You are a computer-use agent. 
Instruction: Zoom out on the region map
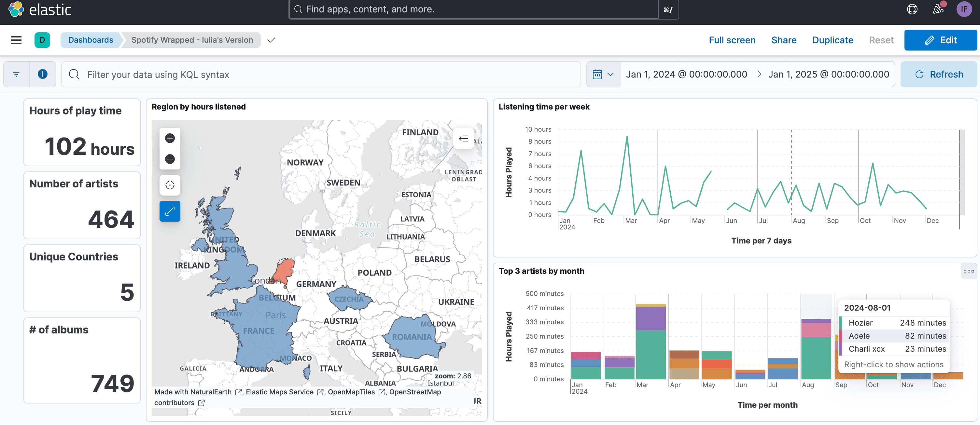[170, 159]
